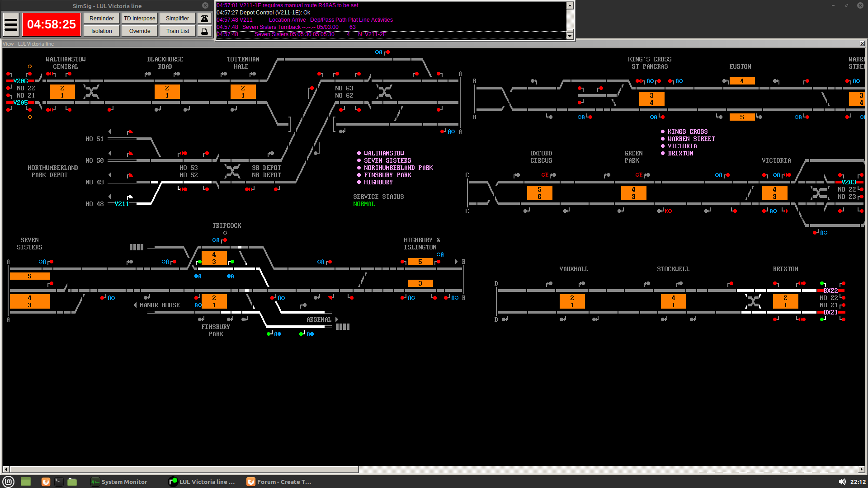Select the Depot Control V211-1E message

click(x=391, y=13)
